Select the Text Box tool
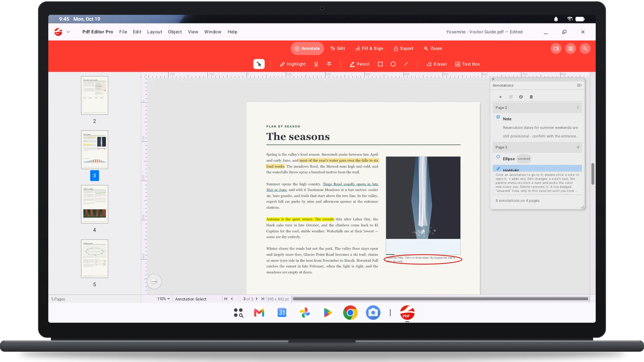Viewport: 644px width, 362px height. click(x=468, y=64)
